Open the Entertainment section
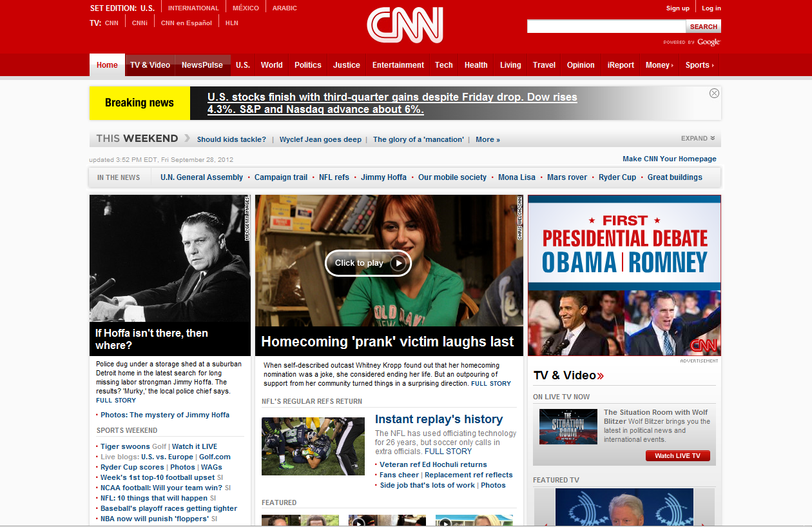 [x=398, y=65]
